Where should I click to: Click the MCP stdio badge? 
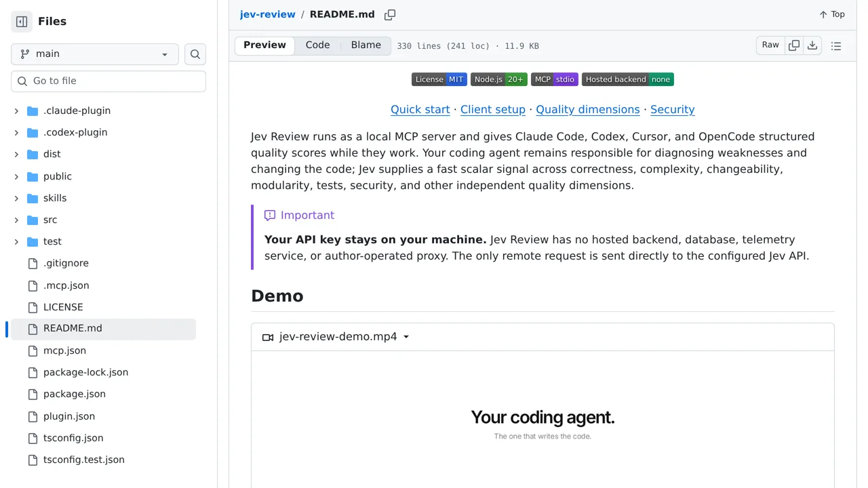[x=555, y=79]
